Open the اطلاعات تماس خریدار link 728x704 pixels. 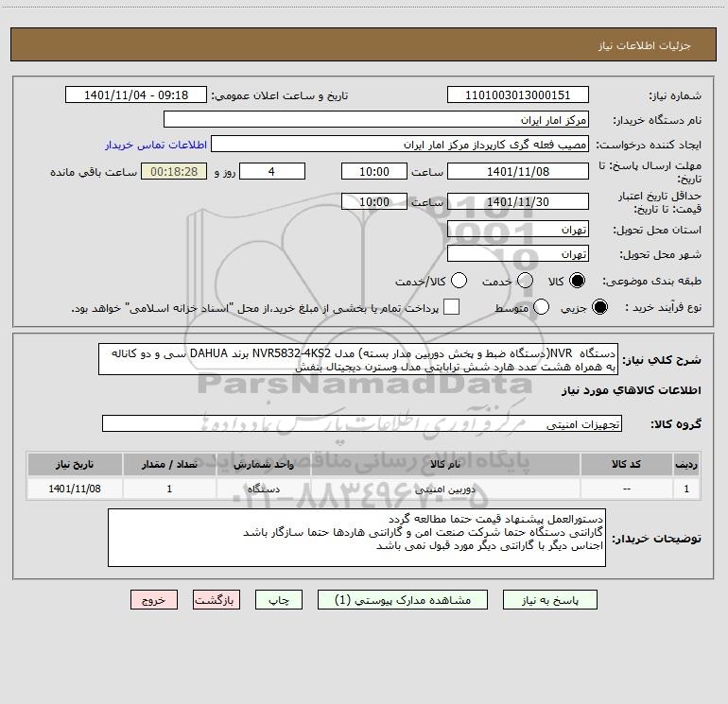tap(156, 145)
